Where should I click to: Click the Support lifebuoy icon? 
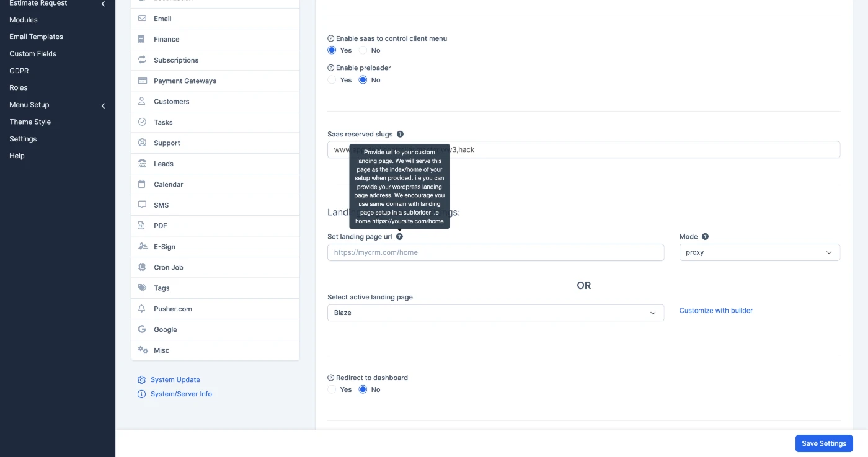coord(142,143)
